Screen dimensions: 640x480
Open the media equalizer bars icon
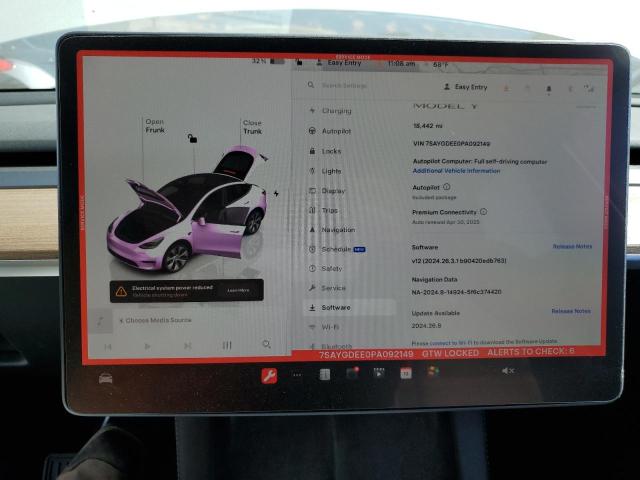point(227,345)
